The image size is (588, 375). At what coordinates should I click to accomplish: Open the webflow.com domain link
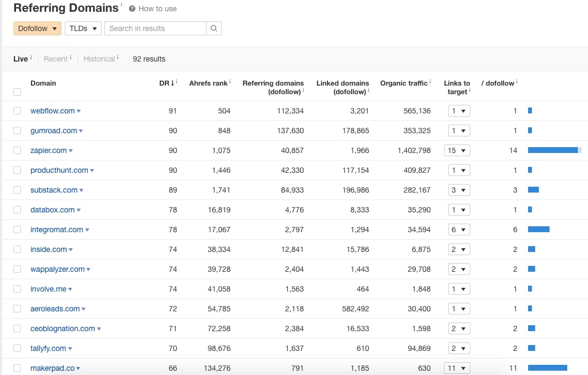tap(52, 111)
